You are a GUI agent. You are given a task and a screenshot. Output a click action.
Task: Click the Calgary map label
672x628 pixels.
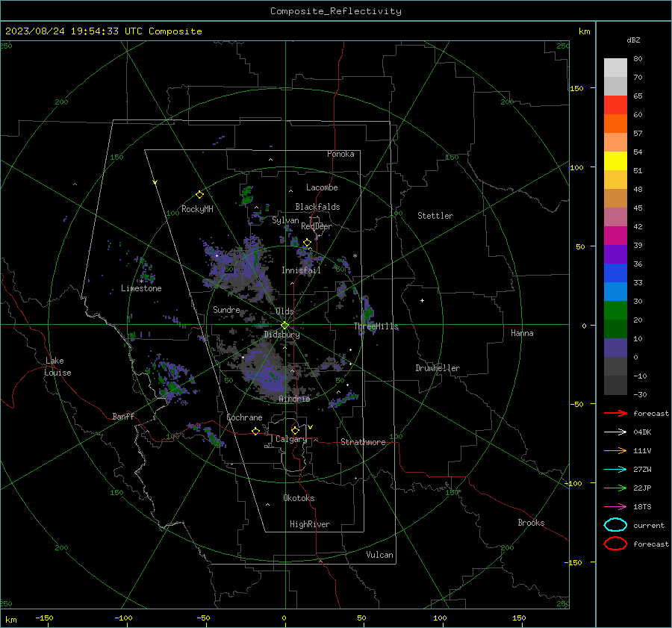(291, 439)
